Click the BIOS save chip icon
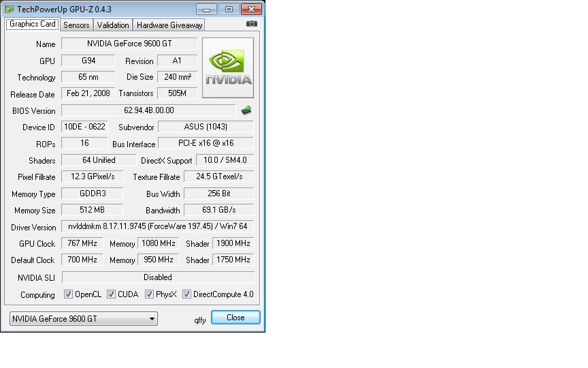 click(x=246, y=110)
